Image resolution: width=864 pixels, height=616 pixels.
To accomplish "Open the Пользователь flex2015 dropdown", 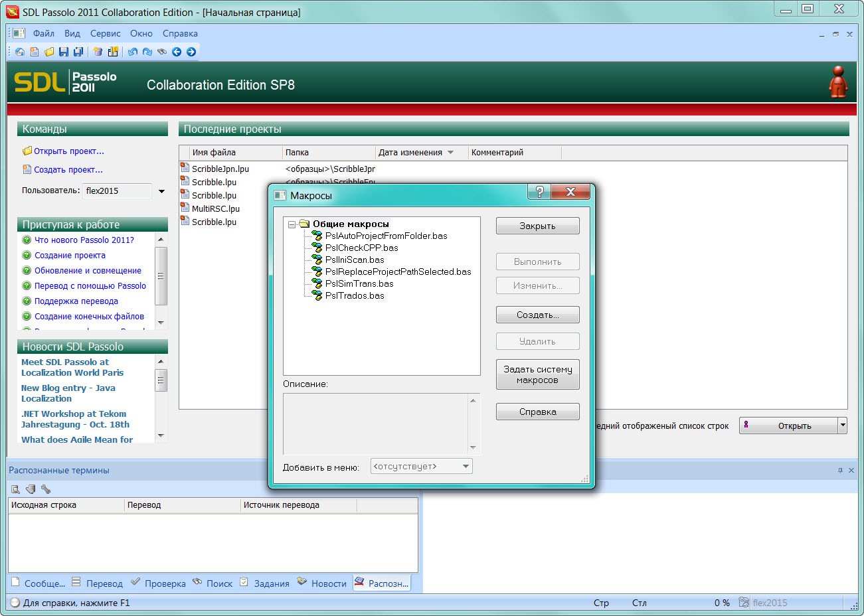I will click(x=161, y=191).
